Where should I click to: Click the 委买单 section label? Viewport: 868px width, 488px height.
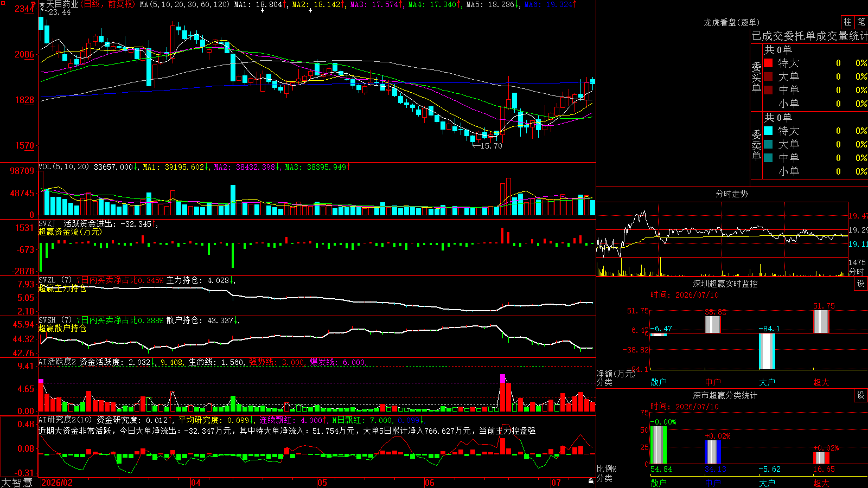[756, 78]
